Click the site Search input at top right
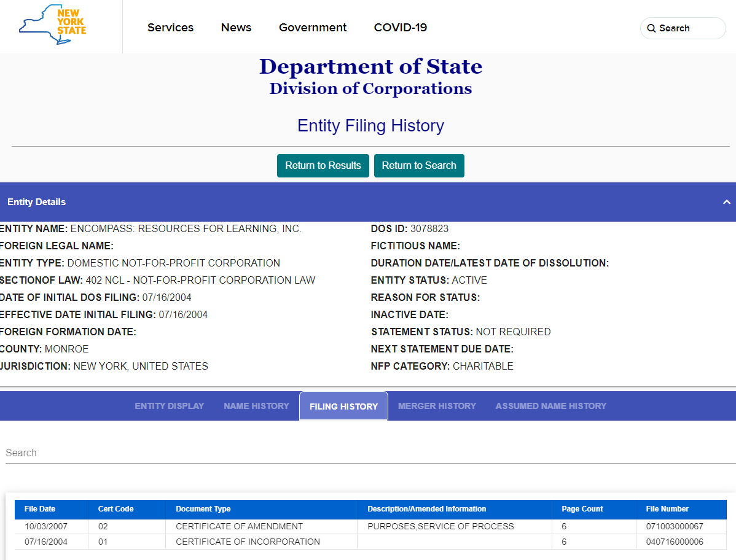Screen dimensions: 736x560 [682, 28]
